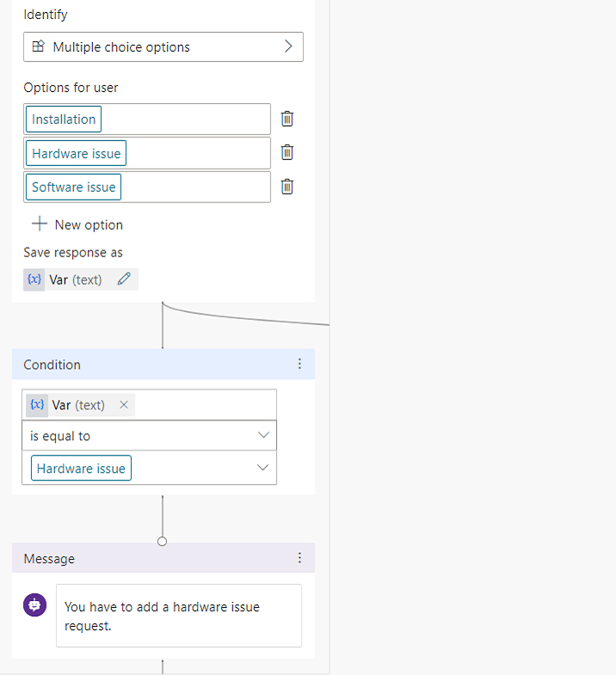Click the Identify label
Viewport: 616px width, 675px height.
[x=46, y=15]
